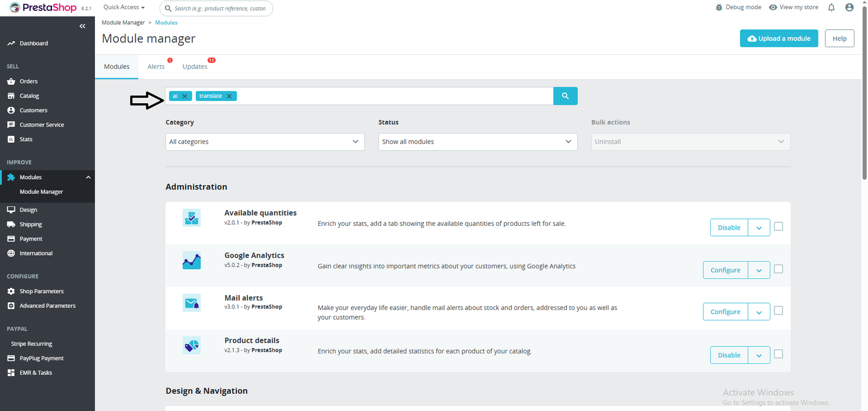Open the Category dropdown
The image size is (868, 411).
[265, 142]
